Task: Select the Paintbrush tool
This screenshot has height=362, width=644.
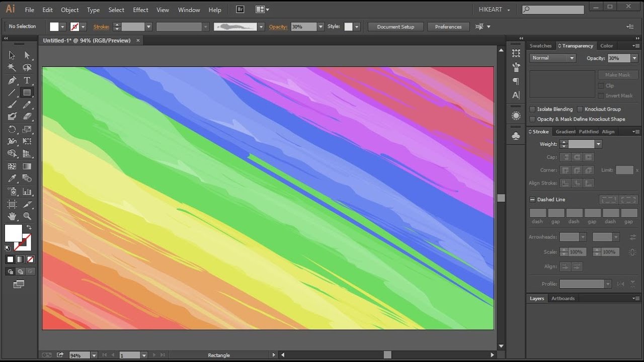Action: [12, 105]
